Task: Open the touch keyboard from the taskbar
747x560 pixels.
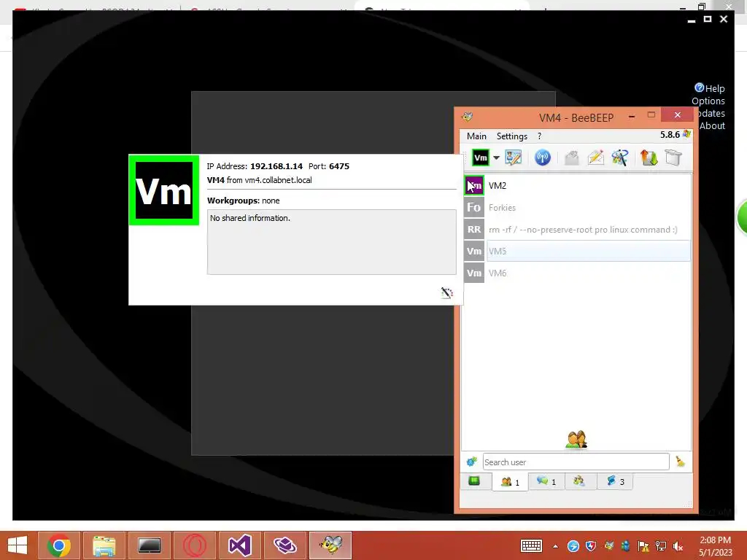Action: (531, 545)
